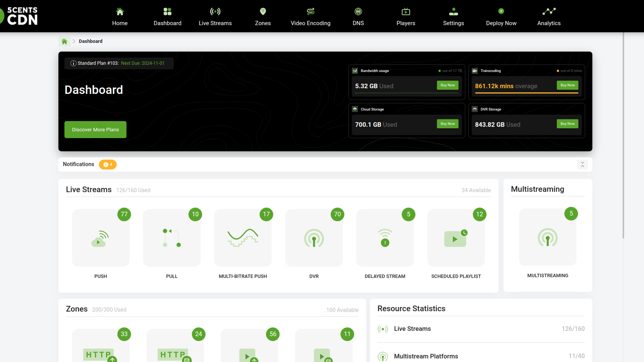Open the zone card with badge 11
This screenshot has width=644, height=362.
tap(324, 345)
